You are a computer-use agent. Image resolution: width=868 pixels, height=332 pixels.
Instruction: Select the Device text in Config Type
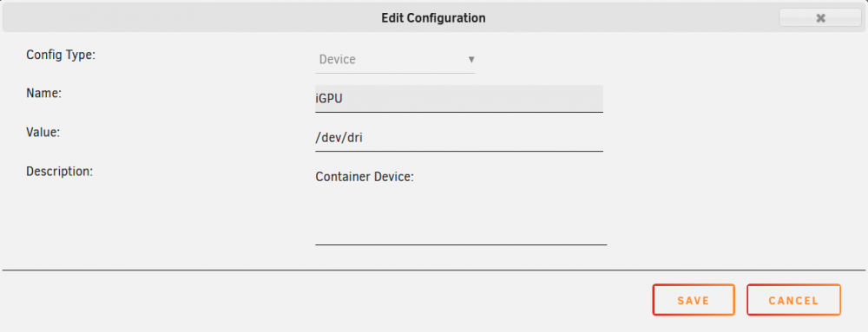pyautogui.click(x=337, y=59)
